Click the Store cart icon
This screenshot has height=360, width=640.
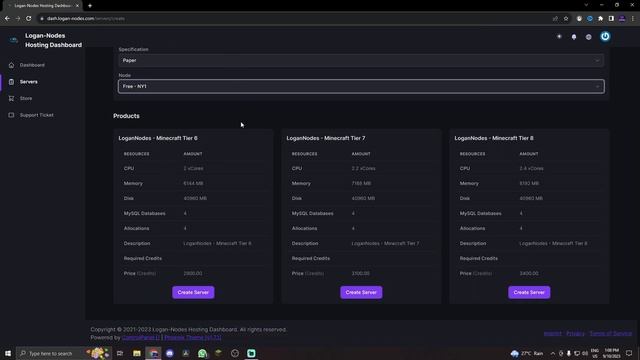pos(11,98)
